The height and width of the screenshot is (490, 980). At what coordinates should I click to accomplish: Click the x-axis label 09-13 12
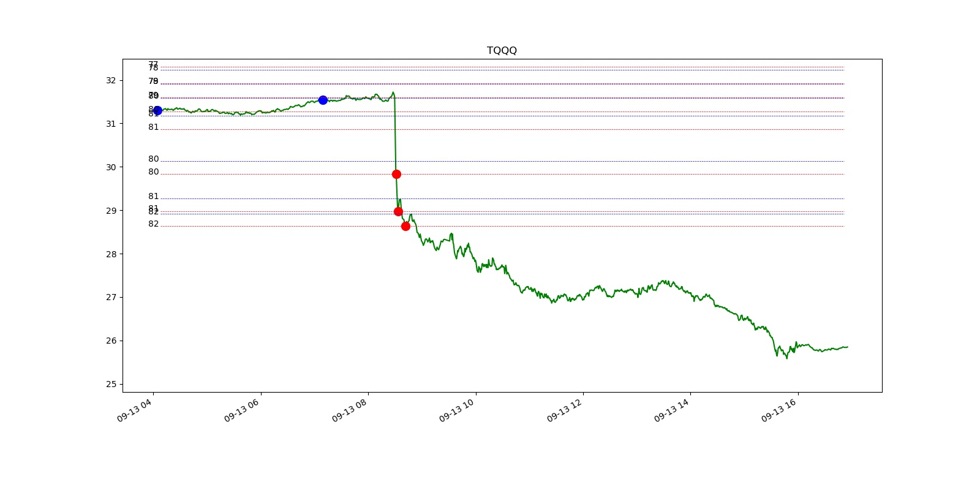(x=564, y=410)
